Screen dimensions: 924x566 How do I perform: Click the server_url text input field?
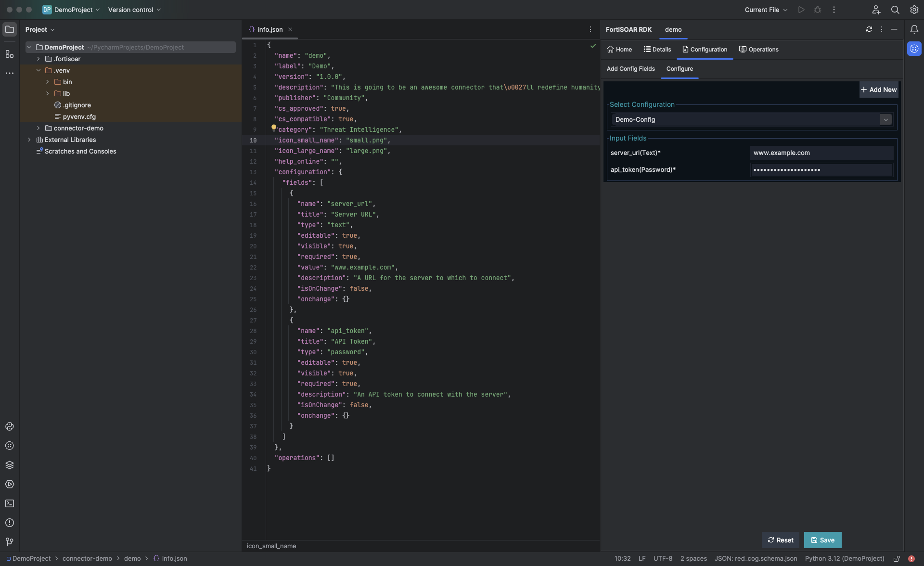click(x=821, y=153)
